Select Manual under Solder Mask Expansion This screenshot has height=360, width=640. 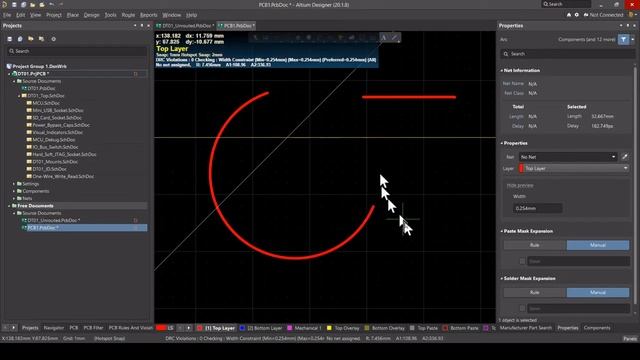click(x=598, y=292)
